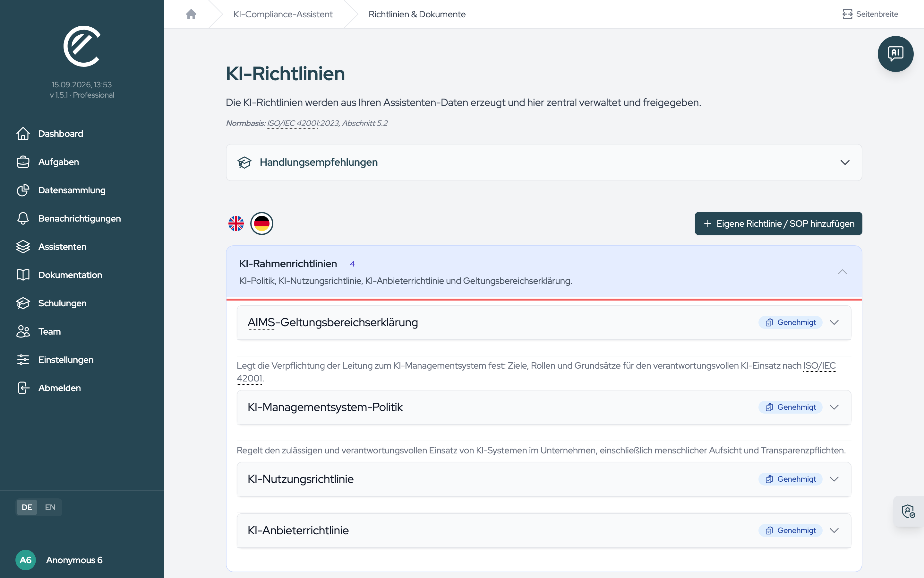This screenshot has height=578, width=924.
Task: Click the KI-Rahmenrichtlinien heading
Action: pos(288,264)
